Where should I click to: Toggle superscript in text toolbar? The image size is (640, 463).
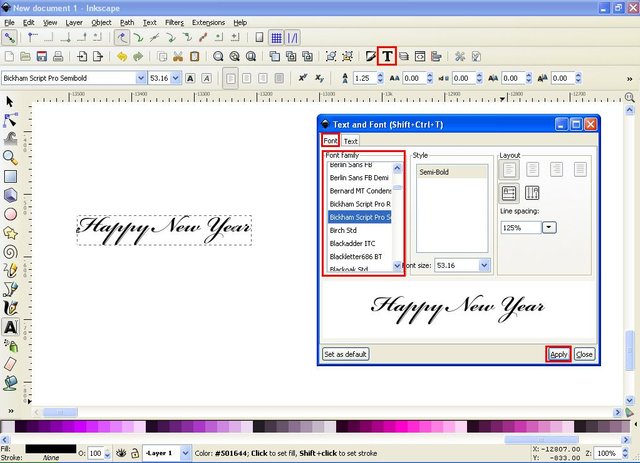(302, 78)
